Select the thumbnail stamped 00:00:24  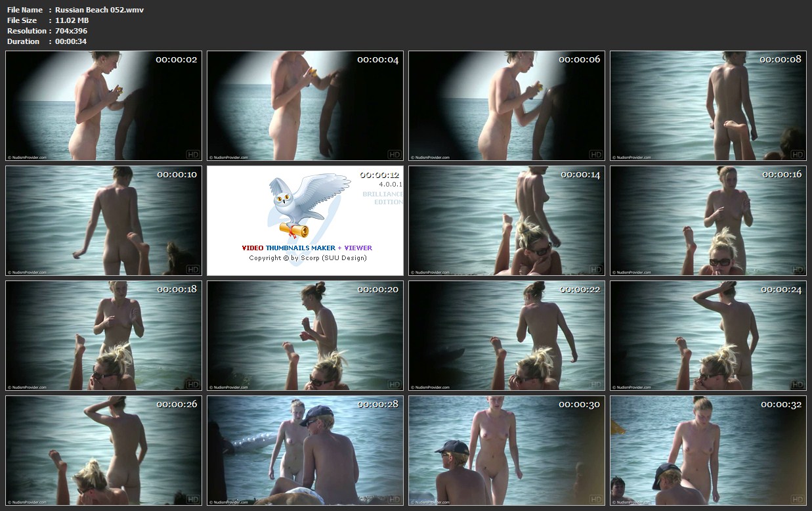click(x=708, y=336)
